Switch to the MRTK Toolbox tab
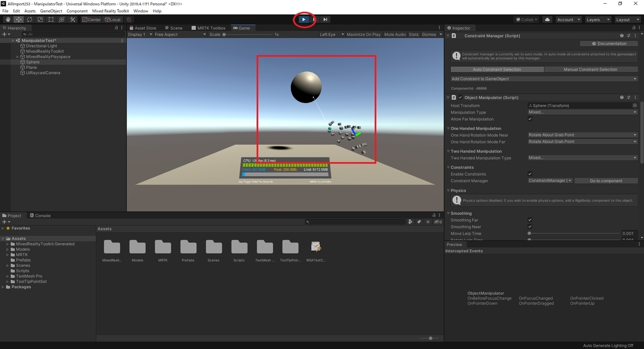This screenshot has height=349, width=644. pos(209,28)
